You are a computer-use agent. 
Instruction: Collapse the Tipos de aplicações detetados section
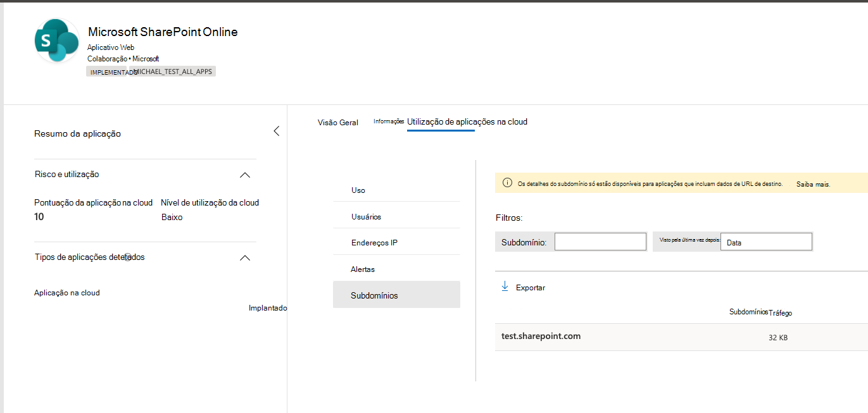click(245, 258)
